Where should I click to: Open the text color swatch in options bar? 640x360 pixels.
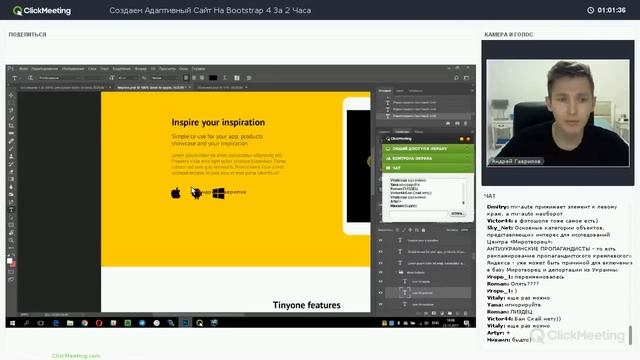pos(213,78)
